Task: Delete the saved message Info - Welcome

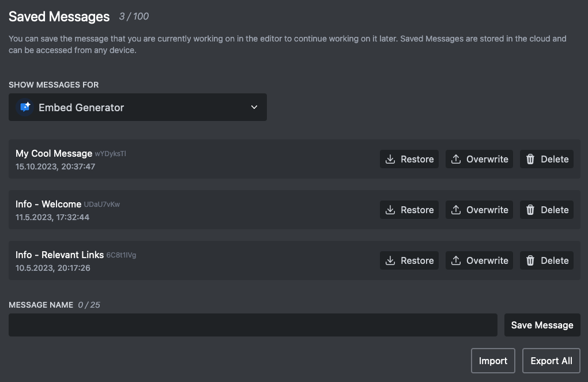Action: (546, 210)
